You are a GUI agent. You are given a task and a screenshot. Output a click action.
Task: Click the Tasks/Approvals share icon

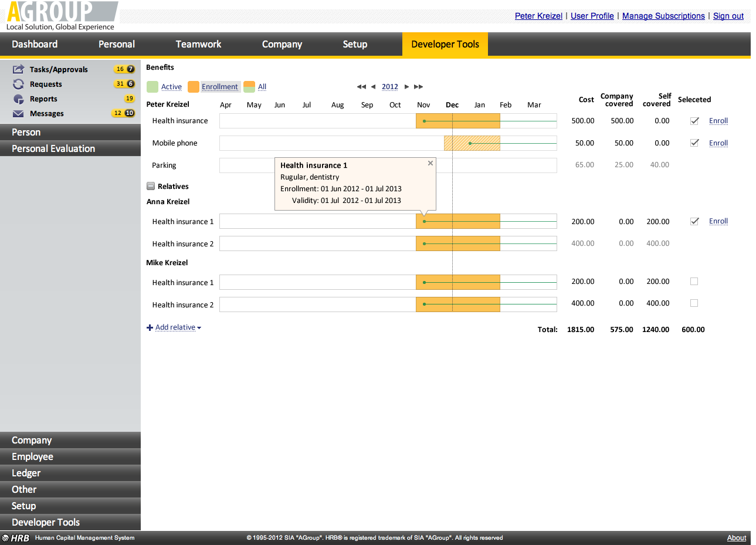click(18, 69)
